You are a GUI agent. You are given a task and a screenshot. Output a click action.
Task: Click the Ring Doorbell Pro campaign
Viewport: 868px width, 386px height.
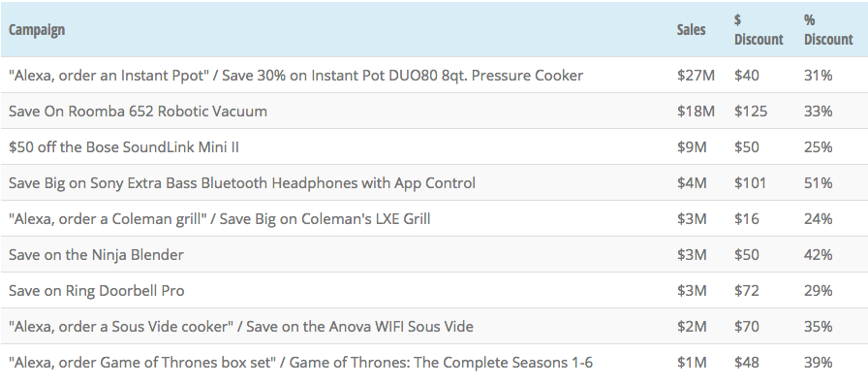coord(97,291)
